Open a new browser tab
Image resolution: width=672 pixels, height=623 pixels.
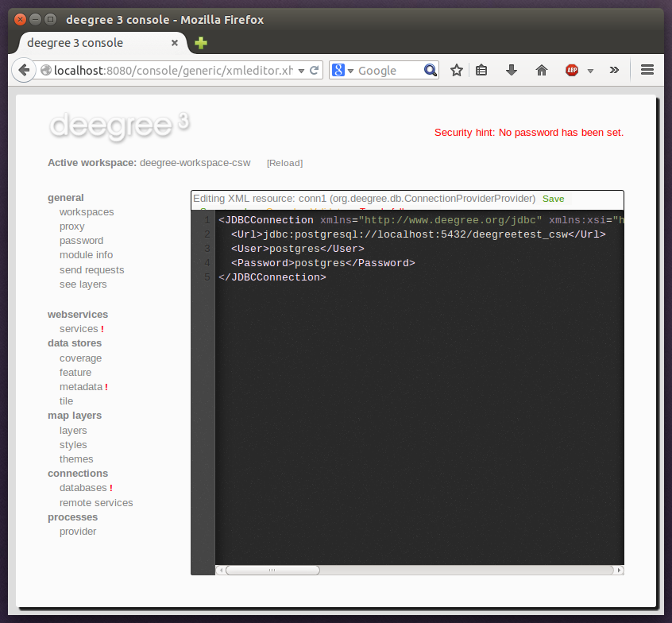pyautogui.click(x=200, y=43)
